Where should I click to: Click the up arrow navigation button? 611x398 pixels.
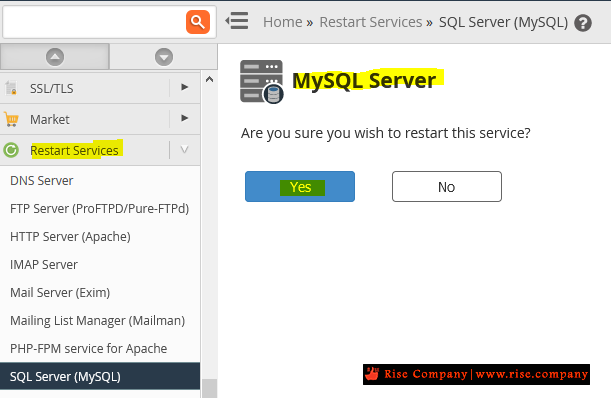pyautogui.click(x=55, y=57)
